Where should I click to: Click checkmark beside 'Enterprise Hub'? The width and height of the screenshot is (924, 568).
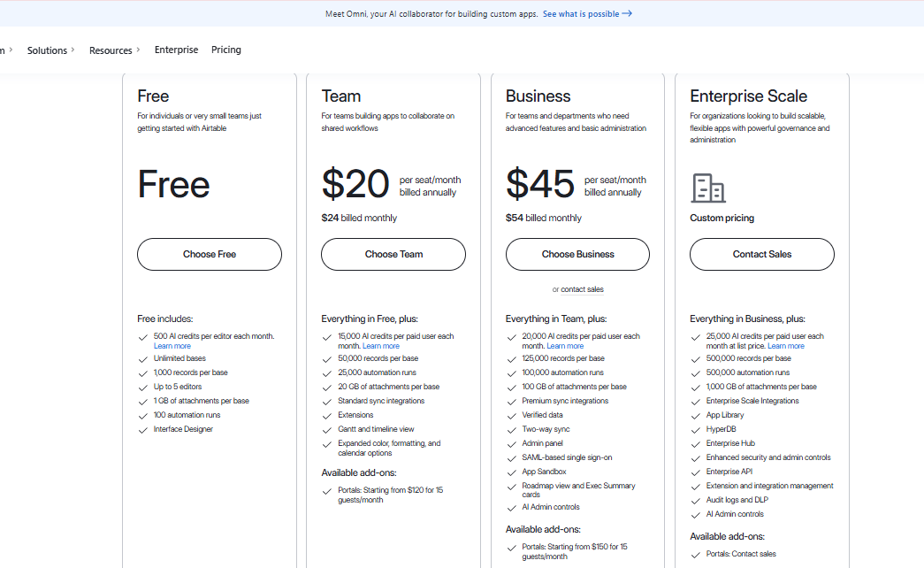click(x=695, y=444)
